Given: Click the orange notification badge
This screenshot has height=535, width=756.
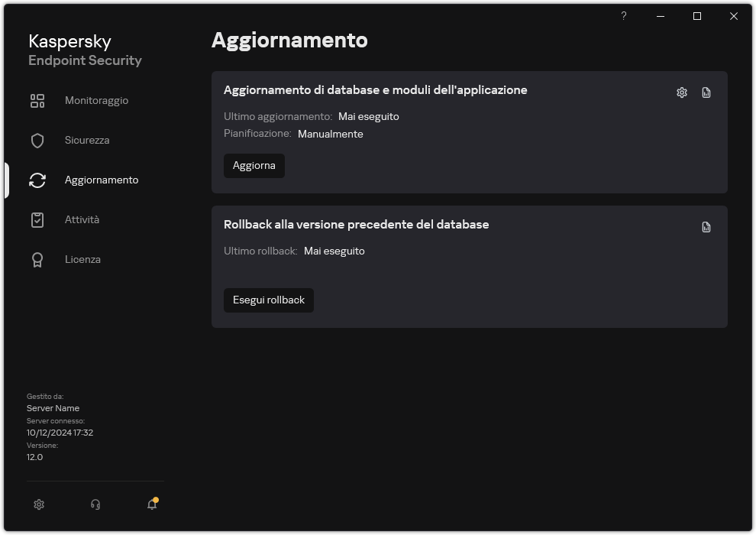Looking at the screenshot, I should [x=156, y=498].
